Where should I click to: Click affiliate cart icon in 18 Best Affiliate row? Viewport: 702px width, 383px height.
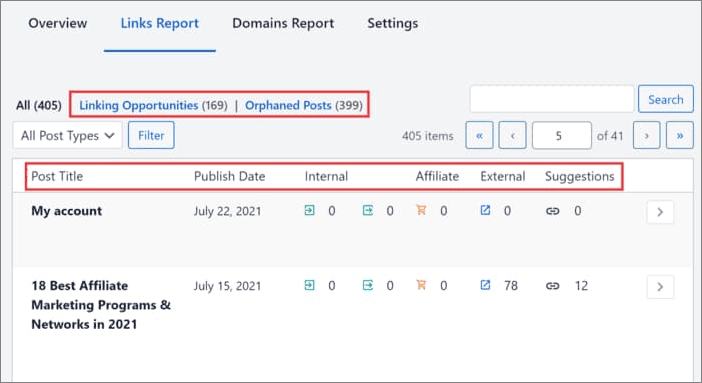pos(421,284)
